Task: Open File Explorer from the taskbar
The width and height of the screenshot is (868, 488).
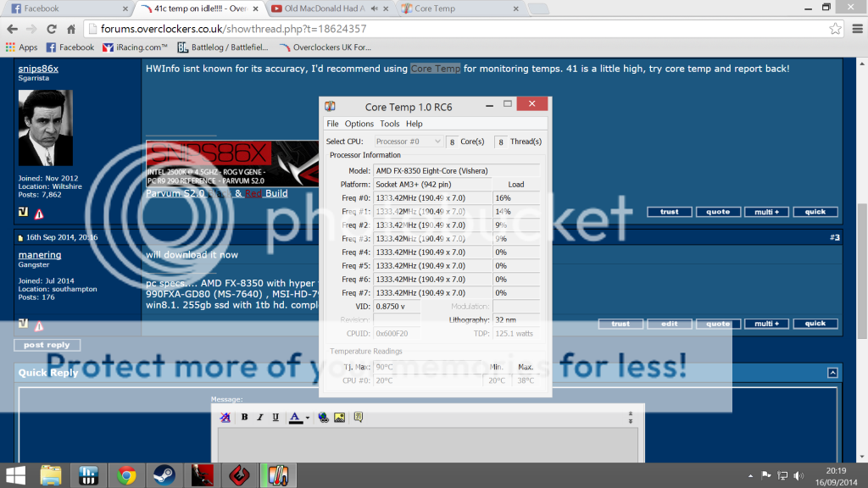Action: (51, 475)
